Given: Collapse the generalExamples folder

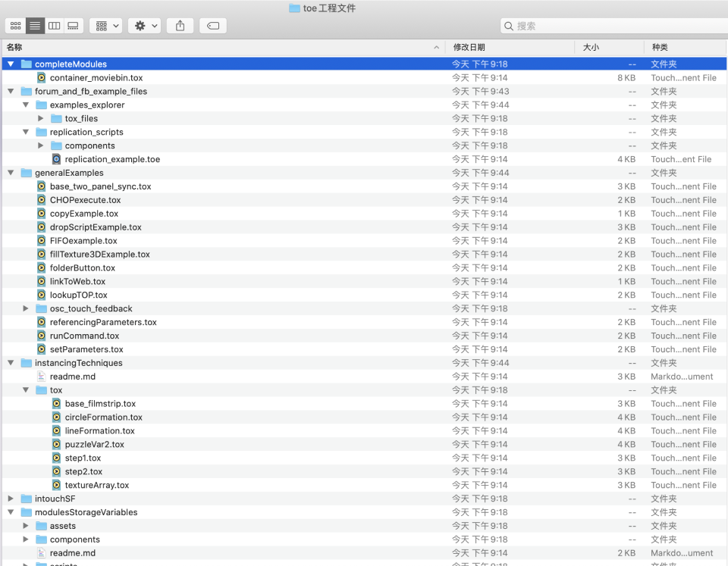Looking at the screenshot, I should 11,174.
